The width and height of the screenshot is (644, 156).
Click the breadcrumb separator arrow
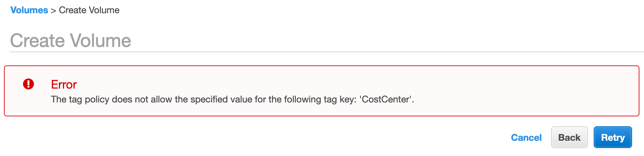coord(54,11)
